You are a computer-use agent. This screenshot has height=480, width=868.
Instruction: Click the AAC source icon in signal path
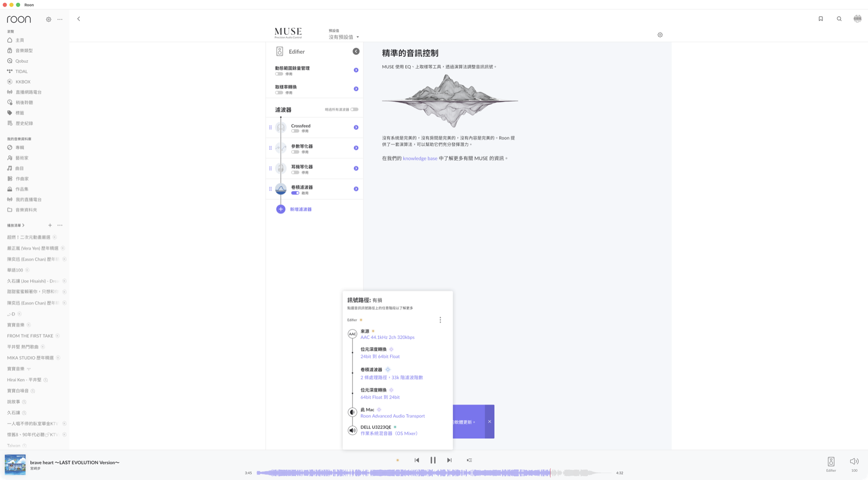[353, 334]
